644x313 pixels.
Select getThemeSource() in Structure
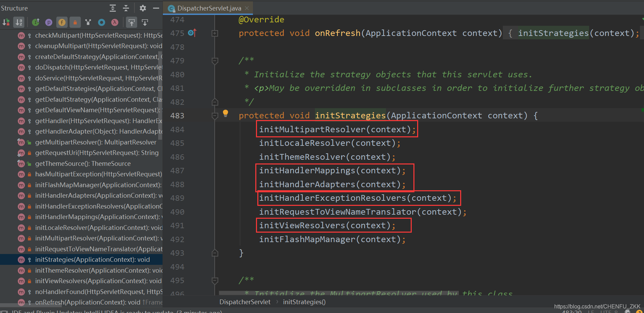[x=81, y=163]
